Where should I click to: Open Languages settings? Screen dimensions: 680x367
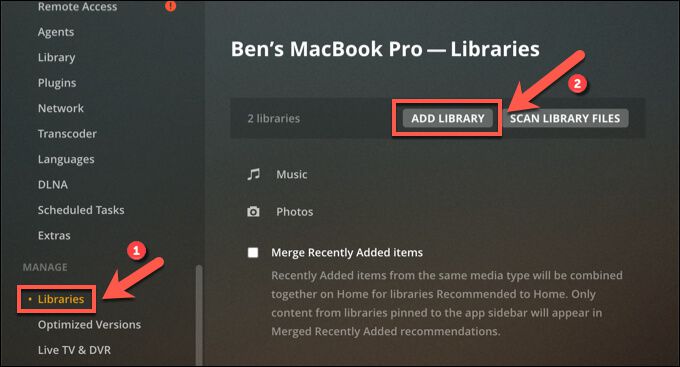click(66, 159)
